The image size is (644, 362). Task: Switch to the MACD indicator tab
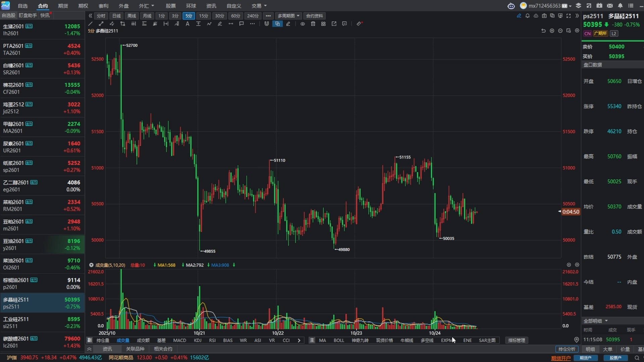click(x=179, y=340)
